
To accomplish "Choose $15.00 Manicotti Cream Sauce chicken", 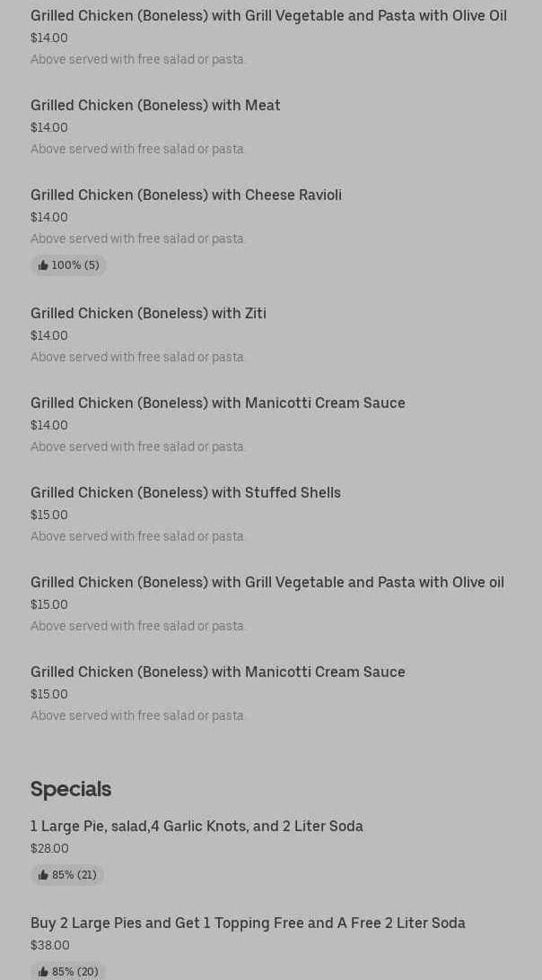I will [x=217, y=672].
